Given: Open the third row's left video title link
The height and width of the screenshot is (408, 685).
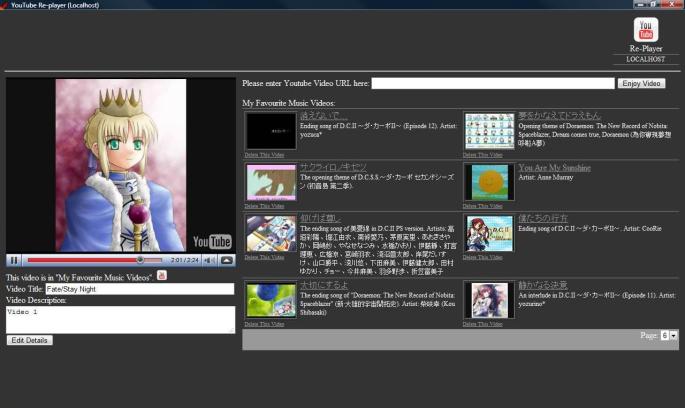Looking at the screenshot, I should point(320,218).
